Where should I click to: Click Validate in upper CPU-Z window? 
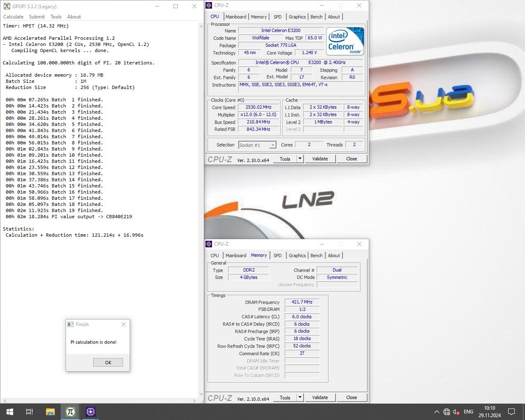[x=320, y=159]
